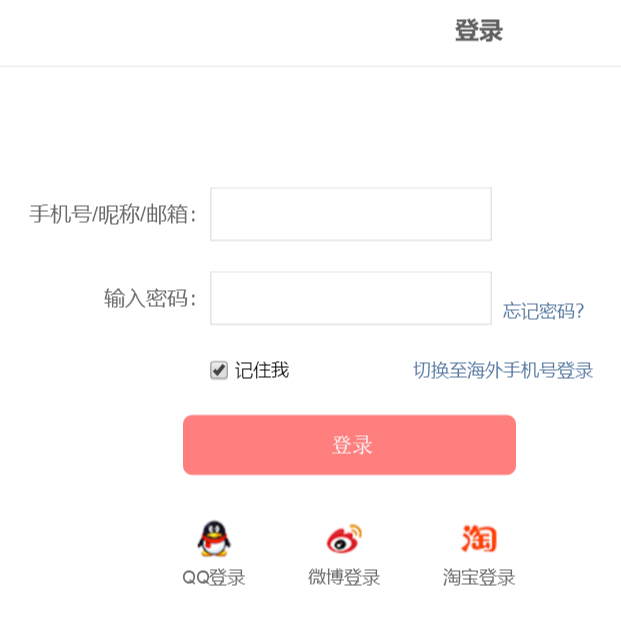Click the 输入密码 field label
Screen dimensions: 621x617
pos(150,298)
